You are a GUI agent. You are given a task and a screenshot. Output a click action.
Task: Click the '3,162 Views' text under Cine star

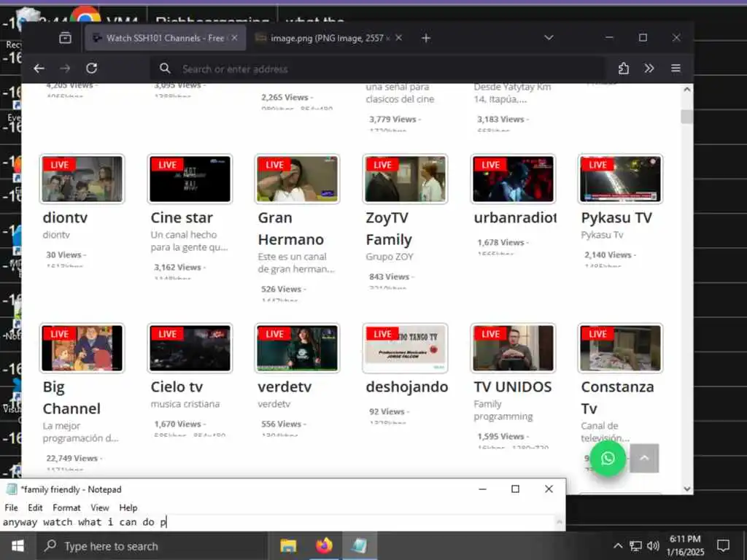(178, 267)
